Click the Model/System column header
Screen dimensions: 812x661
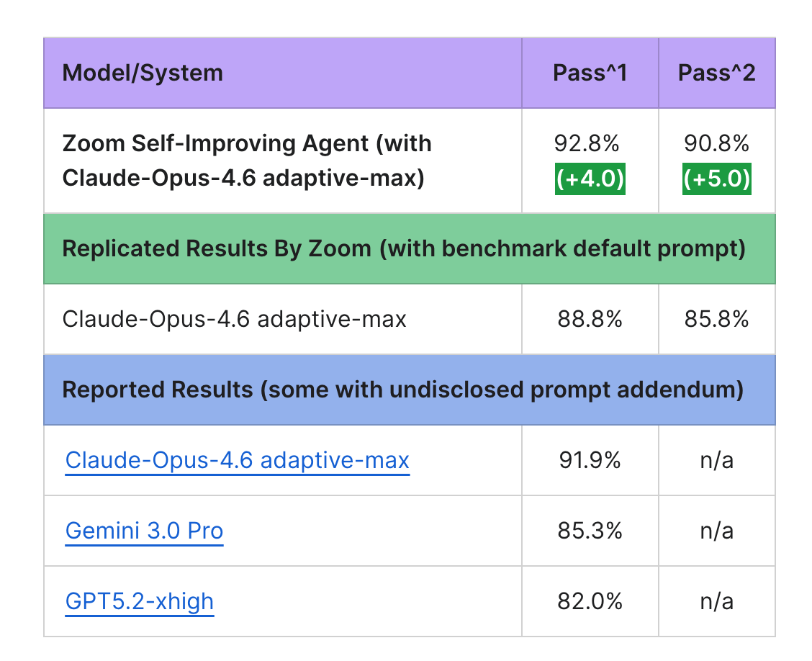pyautogui.click(x=143, y=73)
